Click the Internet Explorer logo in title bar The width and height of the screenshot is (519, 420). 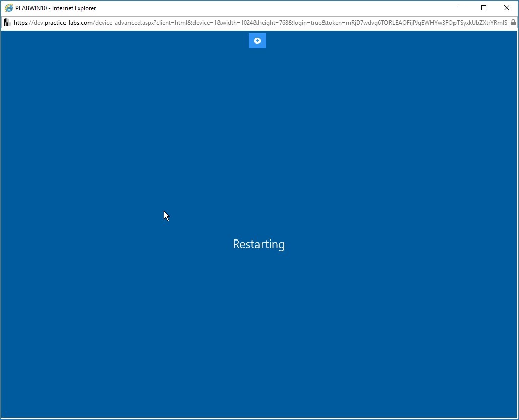click(9, 8)
